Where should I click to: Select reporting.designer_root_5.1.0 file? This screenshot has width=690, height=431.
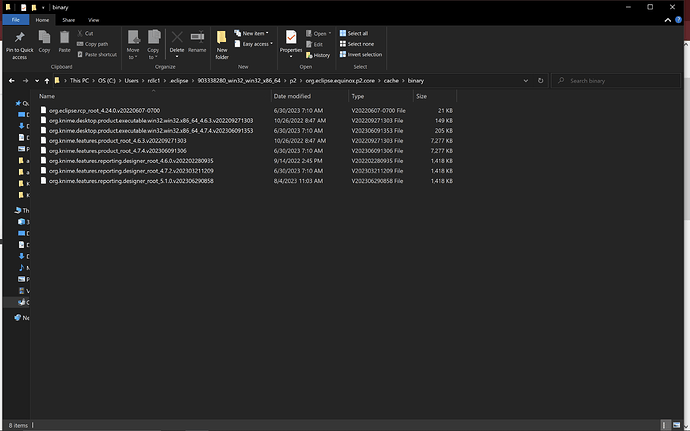coord(131,181)
